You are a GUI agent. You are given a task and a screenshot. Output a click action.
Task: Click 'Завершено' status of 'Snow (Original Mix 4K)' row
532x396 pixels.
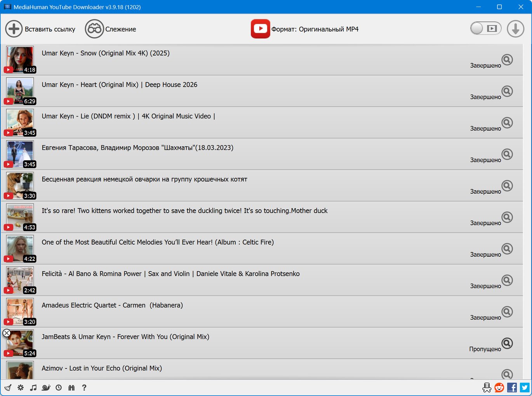click(x=485, y=66)
